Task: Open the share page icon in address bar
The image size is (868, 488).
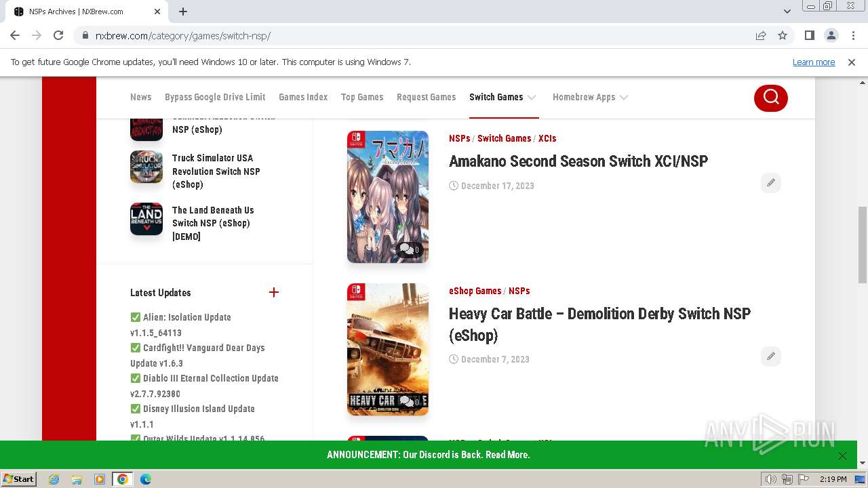Action: click(761, 35)
